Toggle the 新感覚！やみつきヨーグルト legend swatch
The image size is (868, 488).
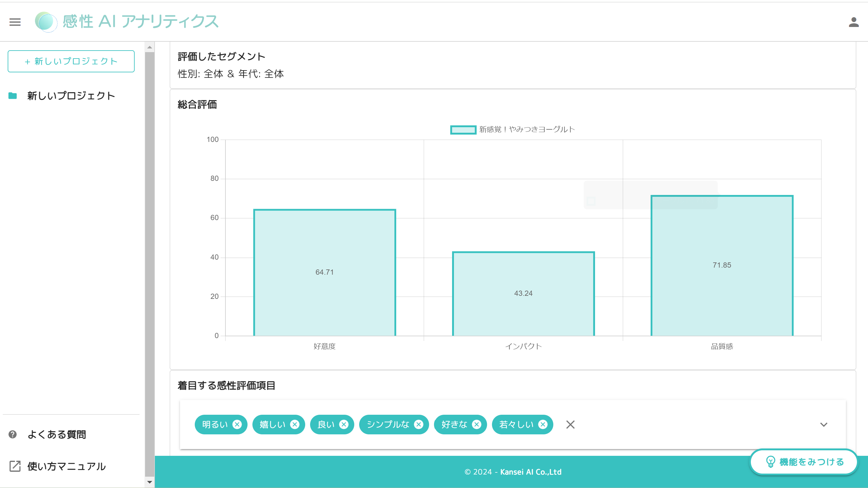[x=463, y=130]
